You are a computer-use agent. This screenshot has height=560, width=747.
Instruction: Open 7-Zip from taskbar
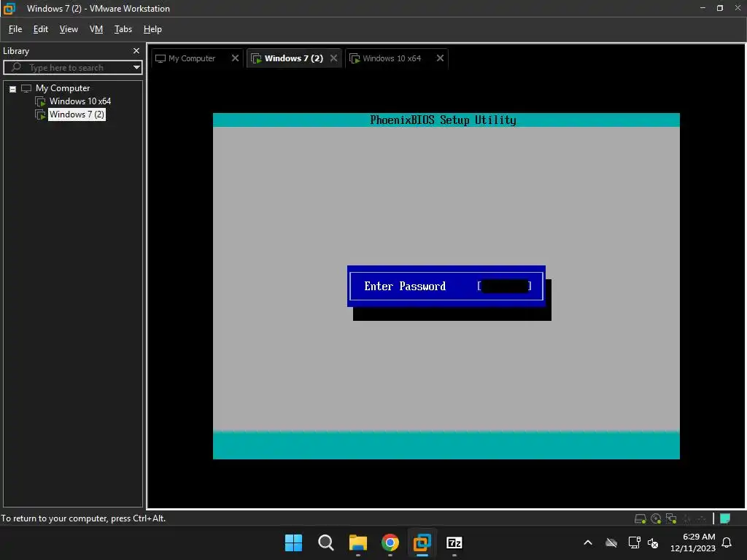click(454, 542)
